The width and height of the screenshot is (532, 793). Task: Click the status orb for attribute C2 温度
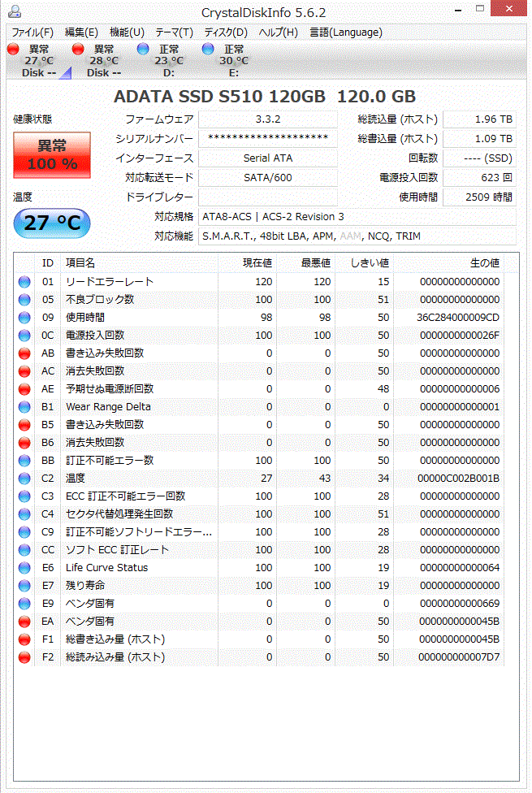(x=24, y=479)
